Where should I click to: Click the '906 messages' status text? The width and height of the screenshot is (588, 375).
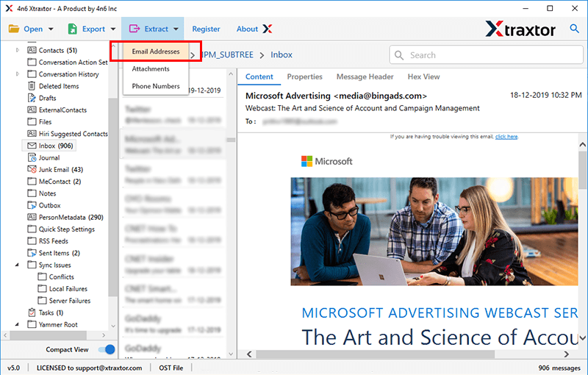click(559, 368)
